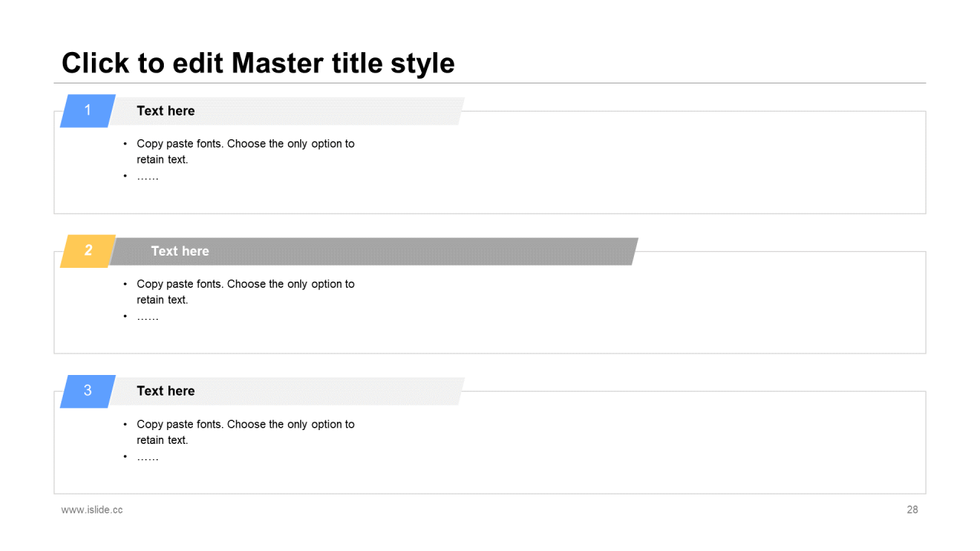
Task: Click the ellipsis bullet in section two
Action: (x=148, y=317)
